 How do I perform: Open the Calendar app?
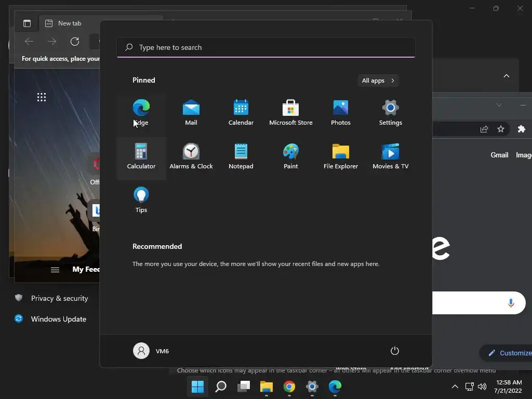241,113
